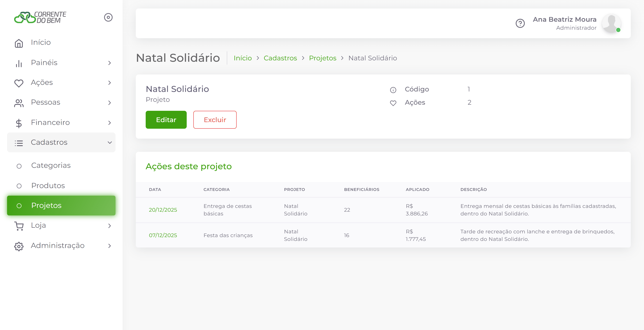Image resolution: width=644 pixels, height=330 pixels.
Task: Click the Categoria column header
Action: [216, 190]
